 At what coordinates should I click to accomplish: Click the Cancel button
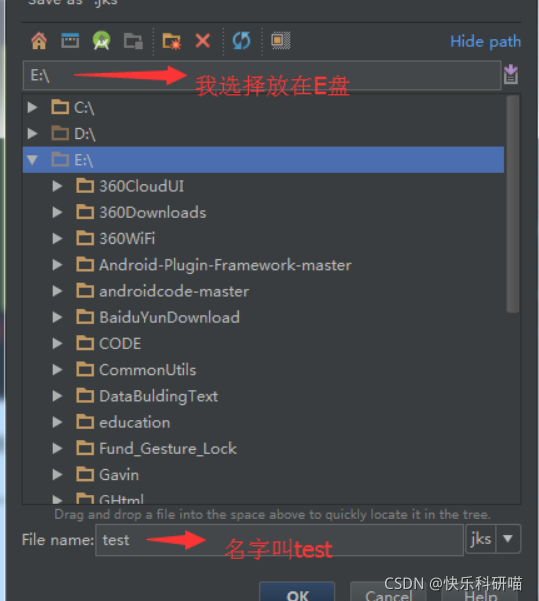pos(388,593)
